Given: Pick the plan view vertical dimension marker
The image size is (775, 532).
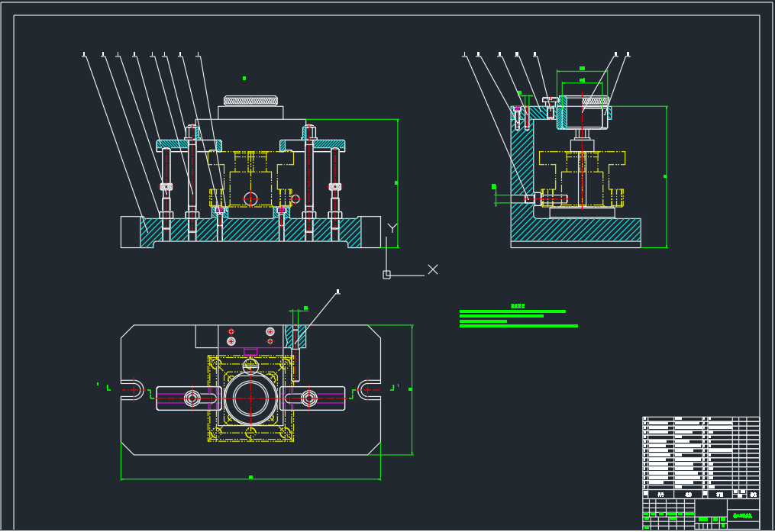Looking at the screenshot, I should 410,390.
